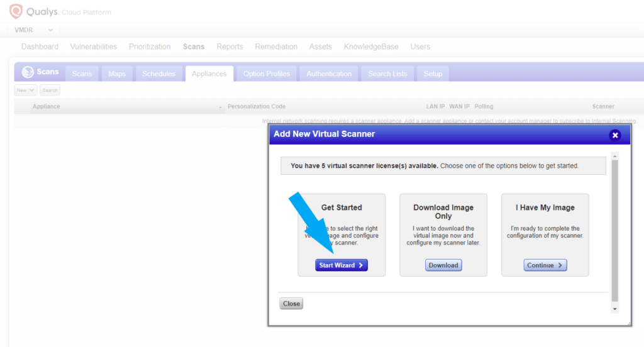Open the Vulnerabilities menu

coord(93,47)
